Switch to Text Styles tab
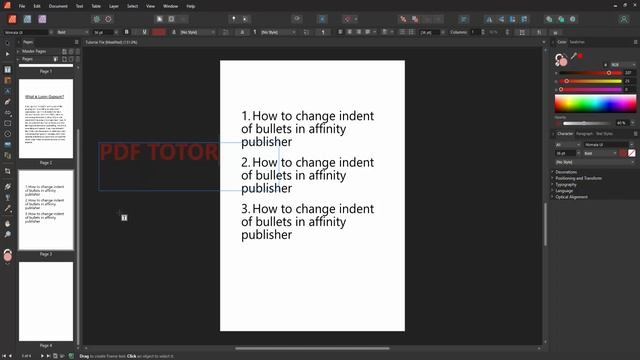This screenshot has height=360, width=640. 604,134
